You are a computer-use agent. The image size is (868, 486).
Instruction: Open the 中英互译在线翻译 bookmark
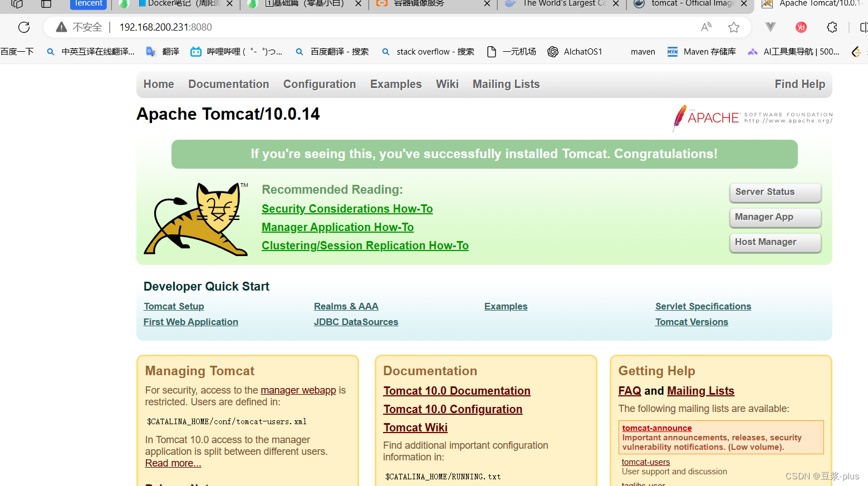coord(90,52)
